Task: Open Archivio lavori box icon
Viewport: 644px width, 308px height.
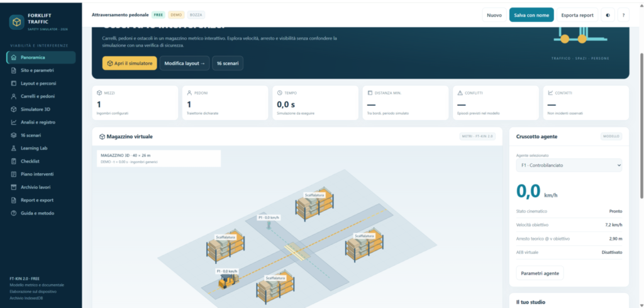Action: pyautogui.click(x=14, y=187)
